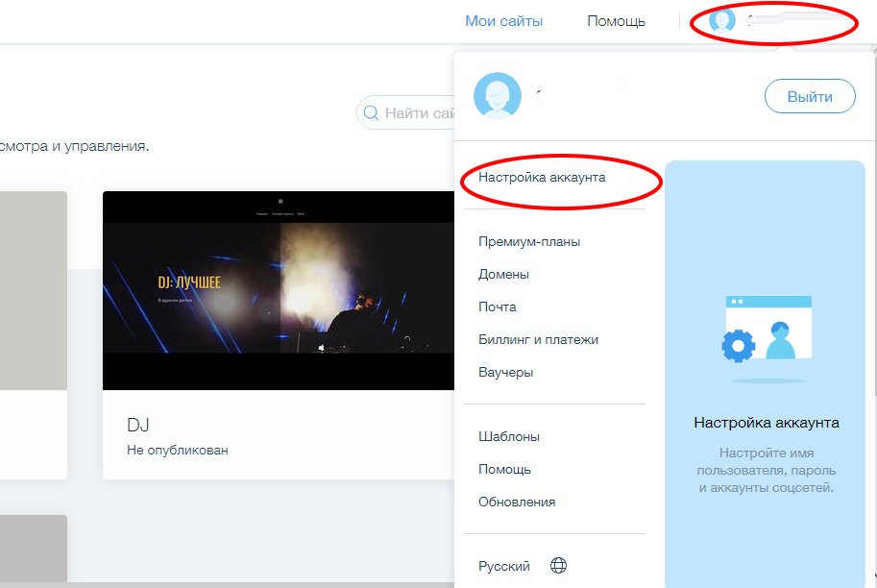Click the large profile avatar in dropdown
Screen dimensions: 877x588
(498, 96)
